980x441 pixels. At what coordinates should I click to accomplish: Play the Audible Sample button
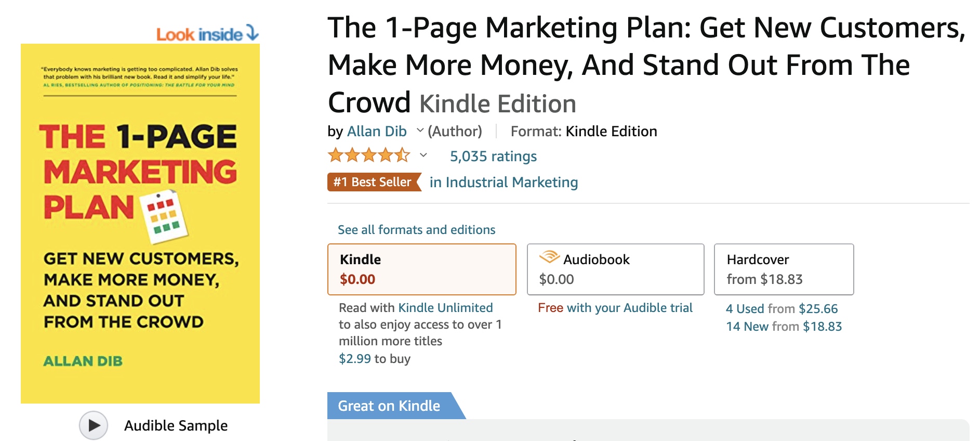[x=94, y=425]
